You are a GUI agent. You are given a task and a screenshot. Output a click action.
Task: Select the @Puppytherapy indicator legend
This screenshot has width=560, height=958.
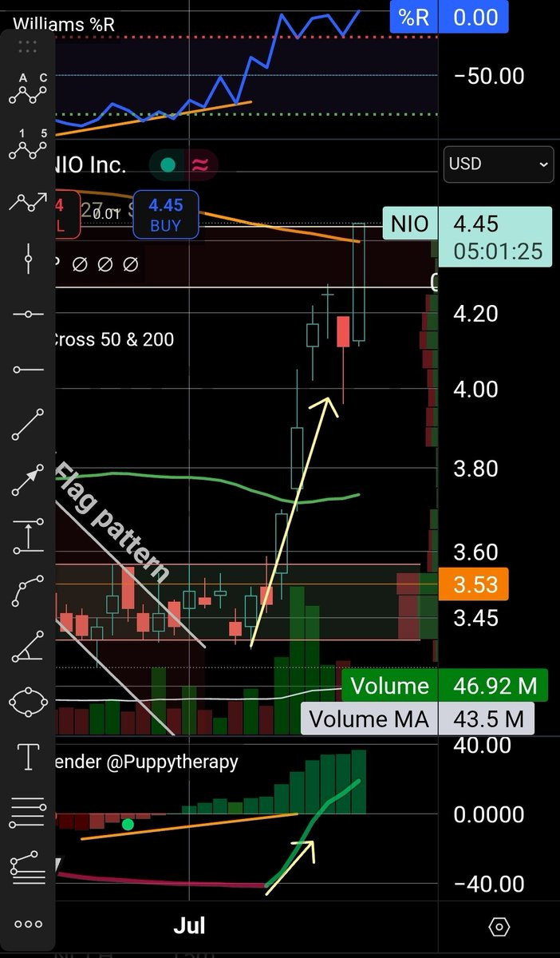point(147,762)
